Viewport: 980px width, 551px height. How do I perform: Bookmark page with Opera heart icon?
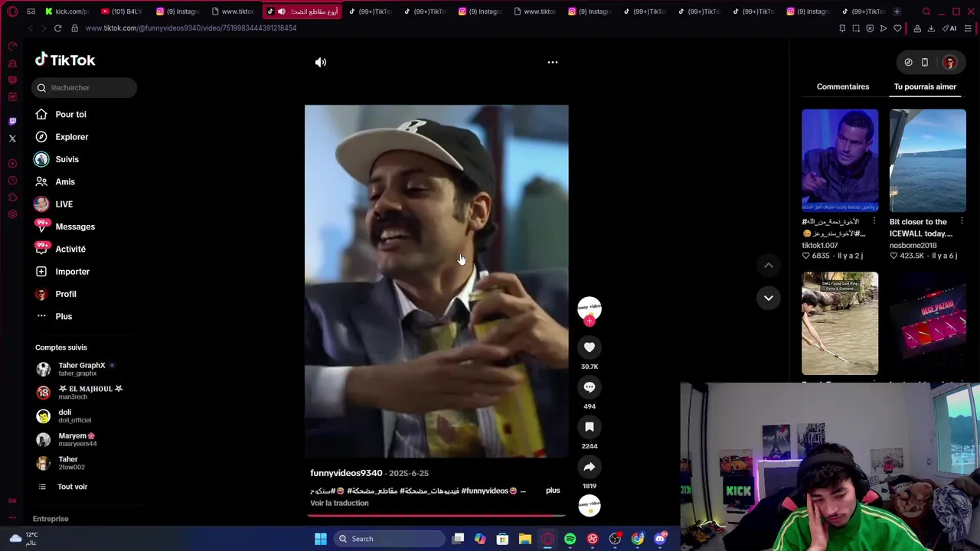[x=897, y=28]
